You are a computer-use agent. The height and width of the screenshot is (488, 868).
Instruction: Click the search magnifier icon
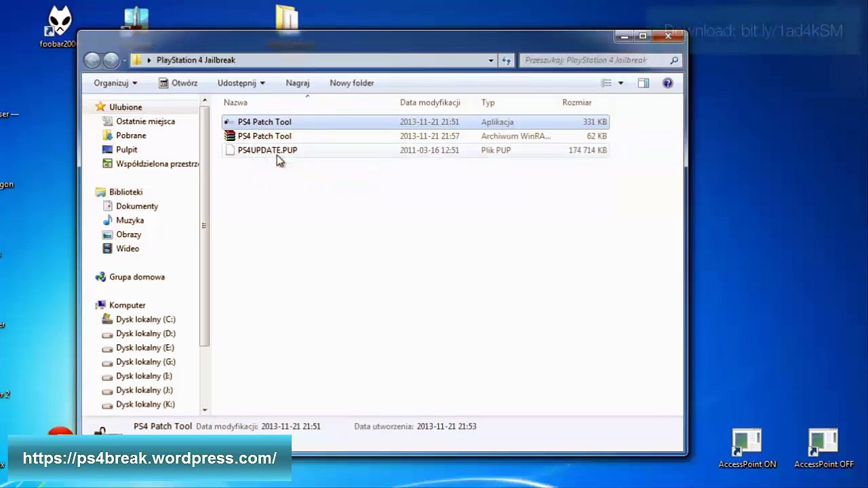[674, 60]
